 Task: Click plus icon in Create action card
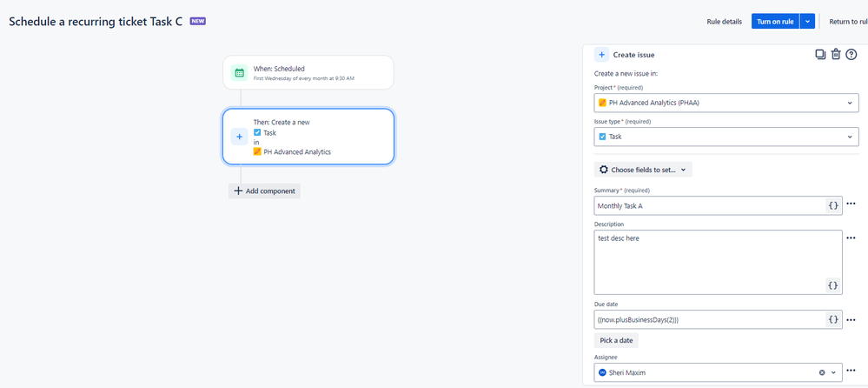[x=239, y=137]
